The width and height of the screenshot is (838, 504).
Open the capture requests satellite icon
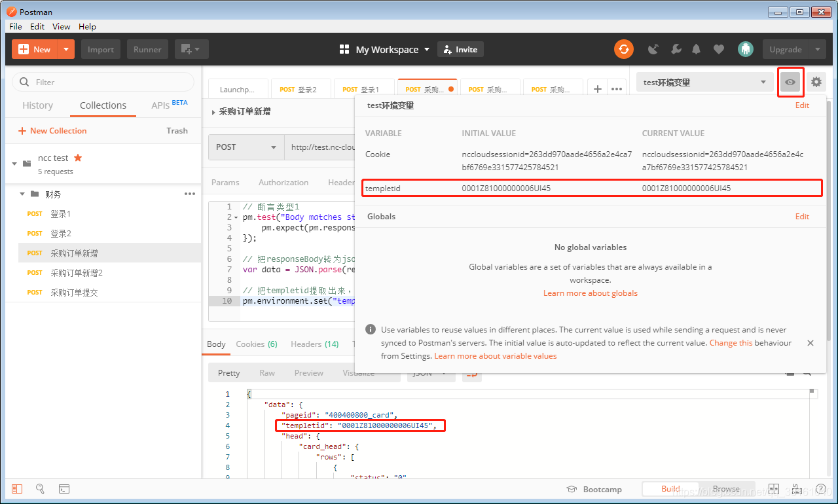(653, 49)
